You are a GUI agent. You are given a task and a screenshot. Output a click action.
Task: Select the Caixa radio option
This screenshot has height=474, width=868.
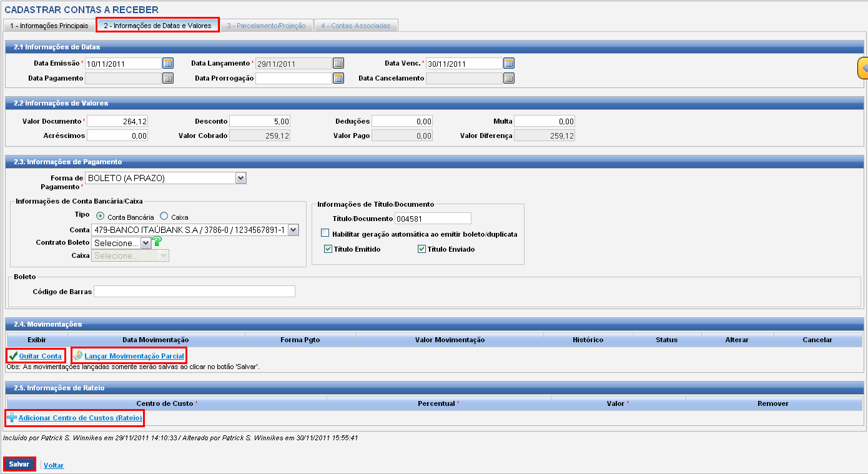pos(164,216)
